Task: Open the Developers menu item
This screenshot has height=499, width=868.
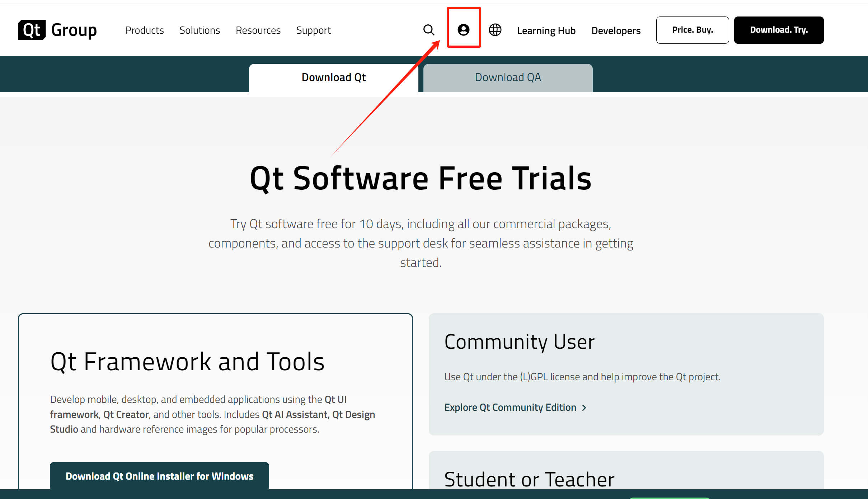Action: point(616,30)
